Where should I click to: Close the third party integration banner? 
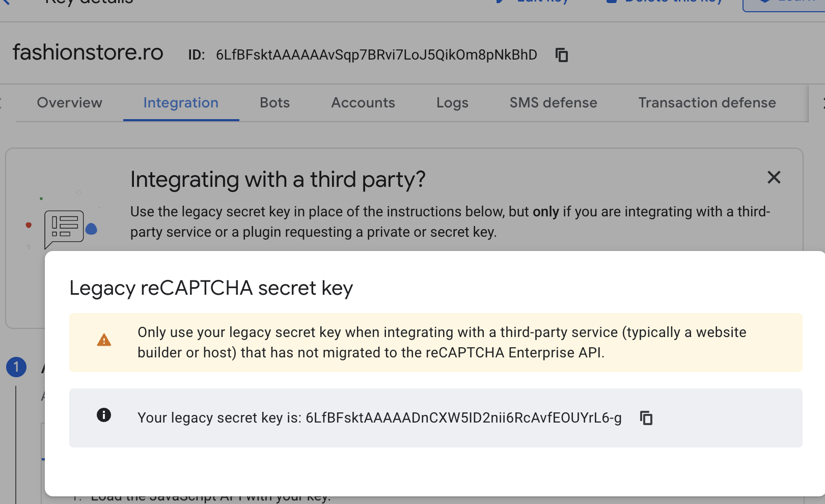774,178
